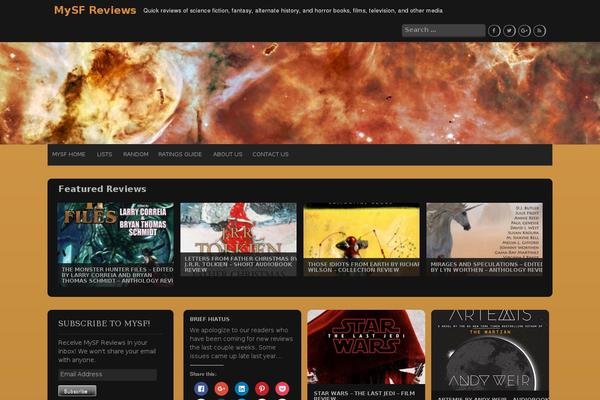The height and width of the screenshot is (400, 600).
Task: Open the Facebook icon in the header
Action: (x=494, y=31)
